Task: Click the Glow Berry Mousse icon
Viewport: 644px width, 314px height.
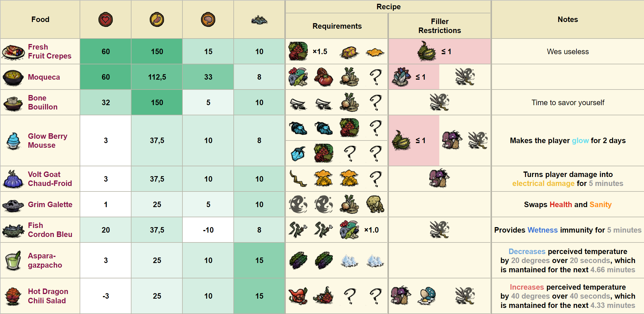Action: coord(13,141)
